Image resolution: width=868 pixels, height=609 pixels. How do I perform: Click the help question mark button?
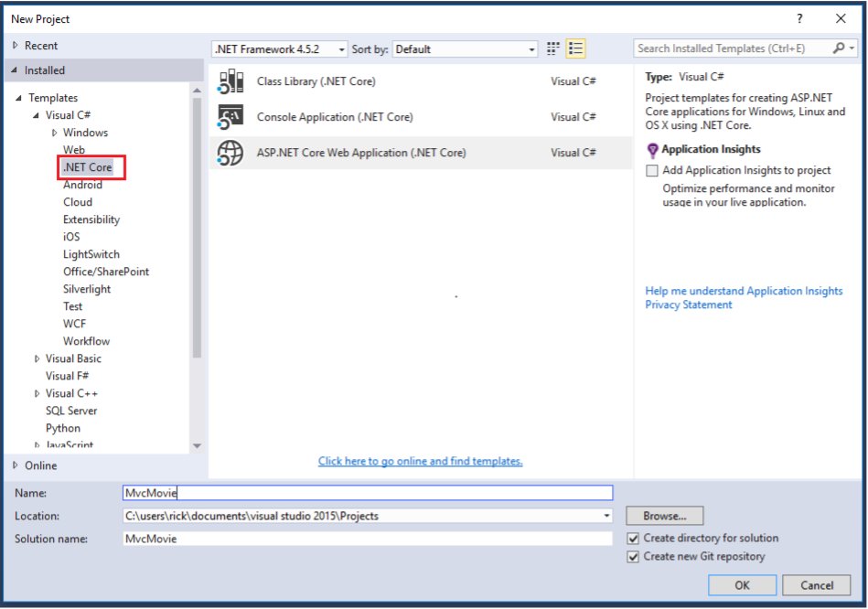coord(799,19)
